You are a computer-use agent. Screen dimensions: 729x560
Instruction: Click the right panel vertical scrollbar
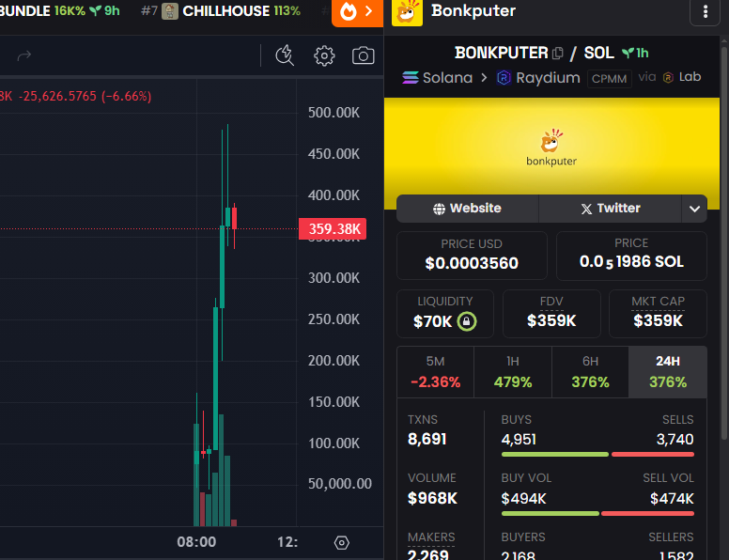[x=724, y=241]
